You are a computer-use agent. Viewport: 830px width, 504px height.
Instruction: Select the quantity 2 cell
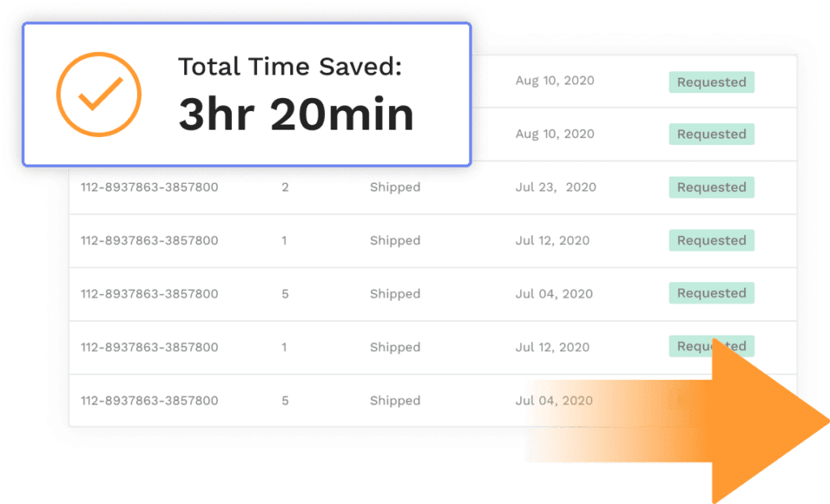pyautogui.click(x=285, y=187)
